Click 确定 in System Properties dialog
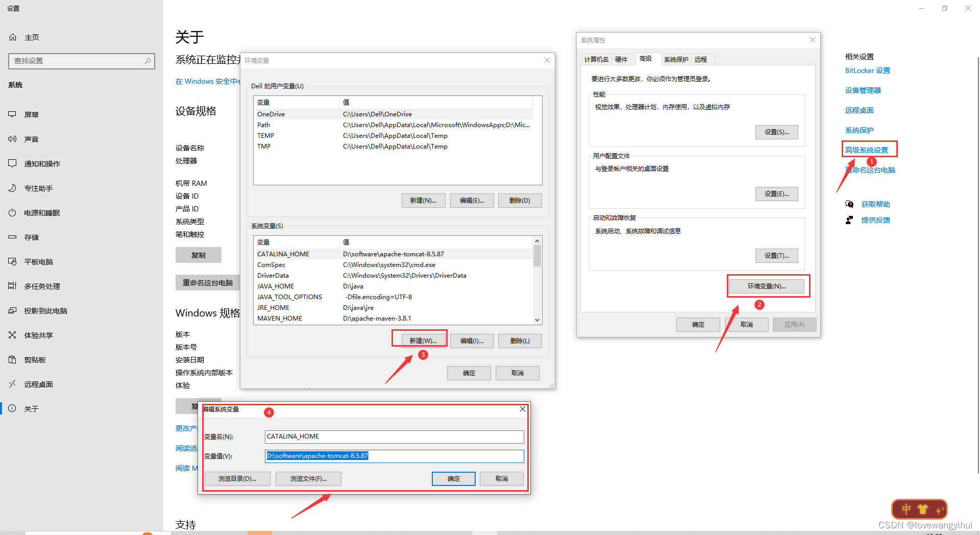Image resolution: width=980 pixels, height=535 pixels. pos(698,324)
